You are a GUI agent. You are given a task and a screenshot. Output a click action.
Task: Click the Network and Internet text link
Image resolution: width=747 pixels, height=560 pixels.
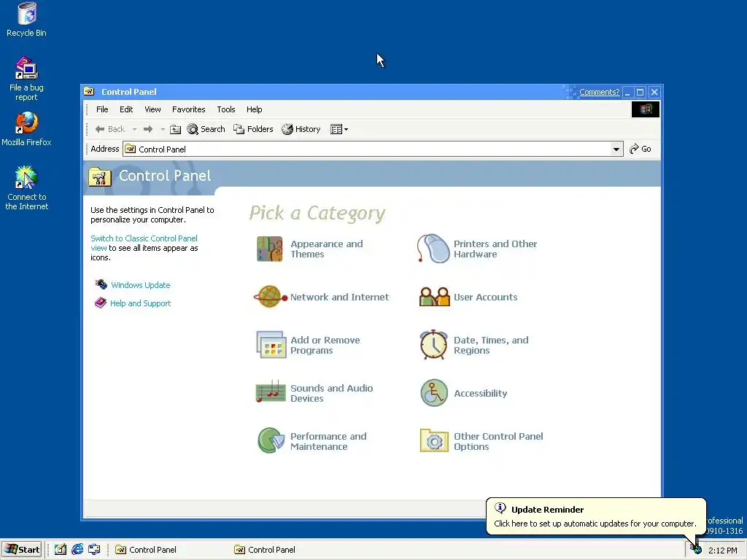click(x=339, y=297)
